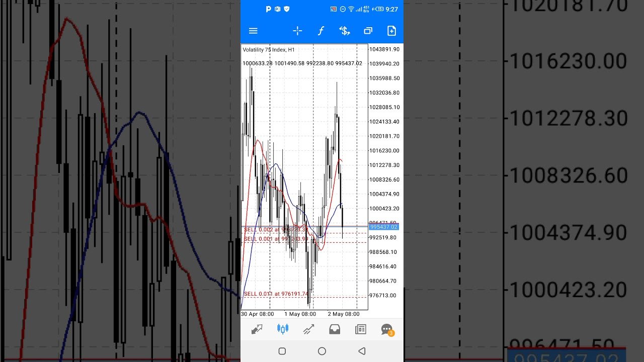Tap the Wi-Fi icon in status bar

coord(351,9)
